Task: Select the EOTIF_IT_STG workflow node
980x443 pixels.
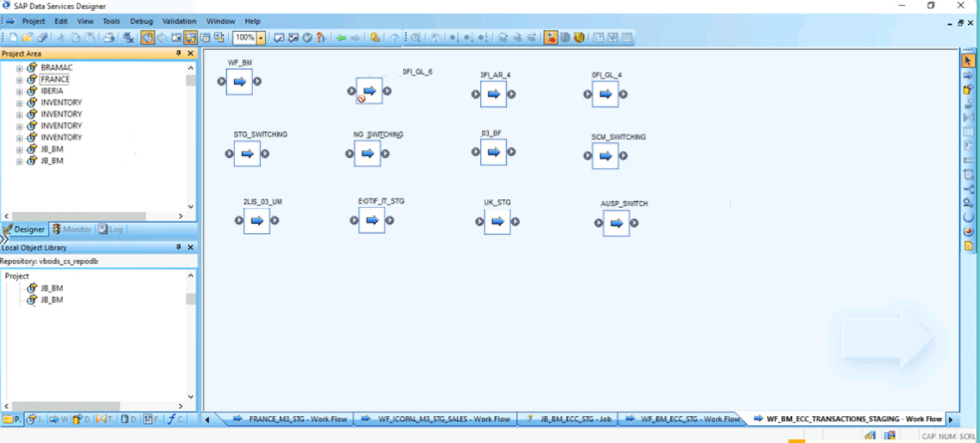Action: coord(371,220)
